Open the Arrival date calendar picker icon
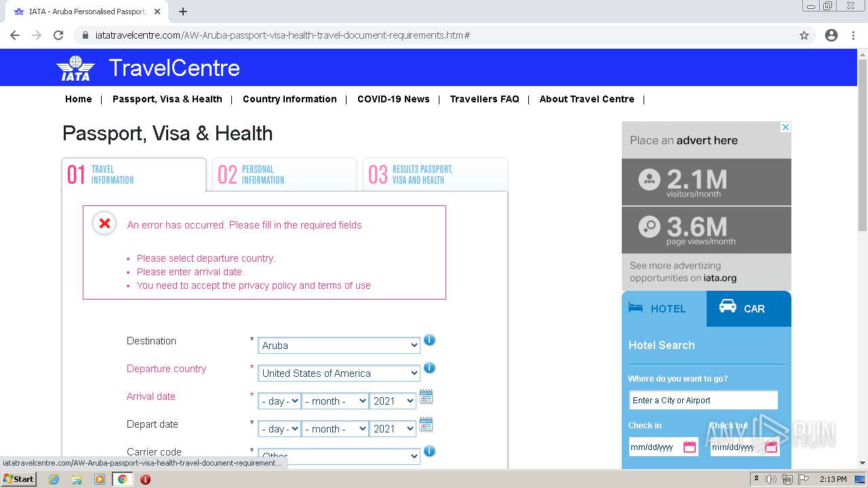The image size is (868, 488). click(x=426, y=396)
